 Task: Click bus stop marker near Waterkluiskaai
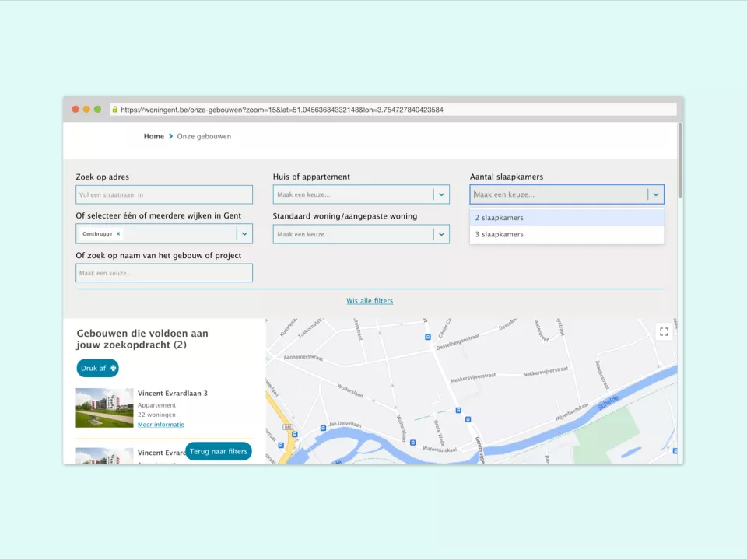(413, 443)
